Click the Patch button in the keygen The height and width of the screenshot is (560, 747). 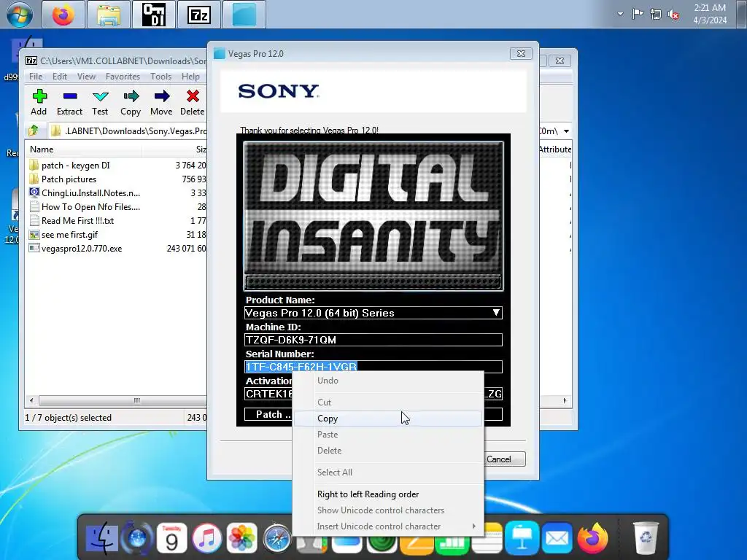268,414
